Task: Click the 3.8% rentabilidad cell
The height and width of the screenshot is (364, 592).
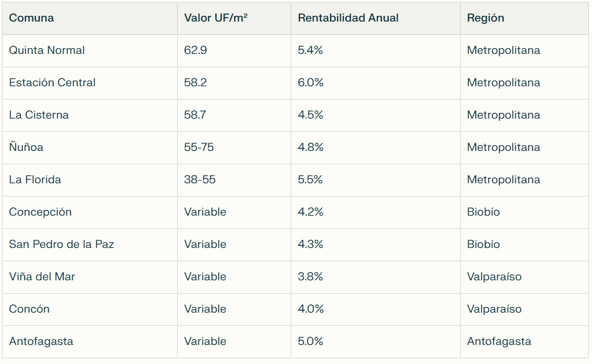Action: tap(310, 276)
